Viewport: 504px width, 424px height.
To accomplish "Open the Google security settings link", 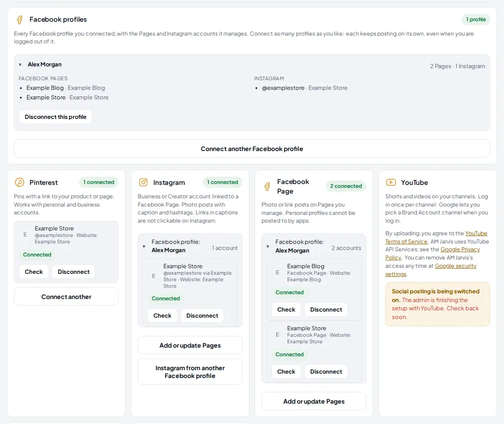I will tap(455, 266).
